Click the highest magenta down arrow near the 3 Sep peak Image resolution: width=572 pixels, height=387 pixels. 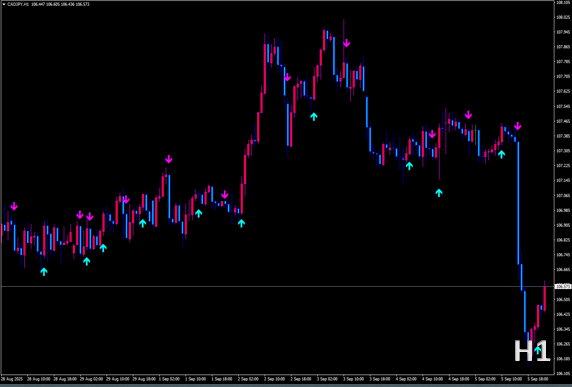(x=347, y=43)
